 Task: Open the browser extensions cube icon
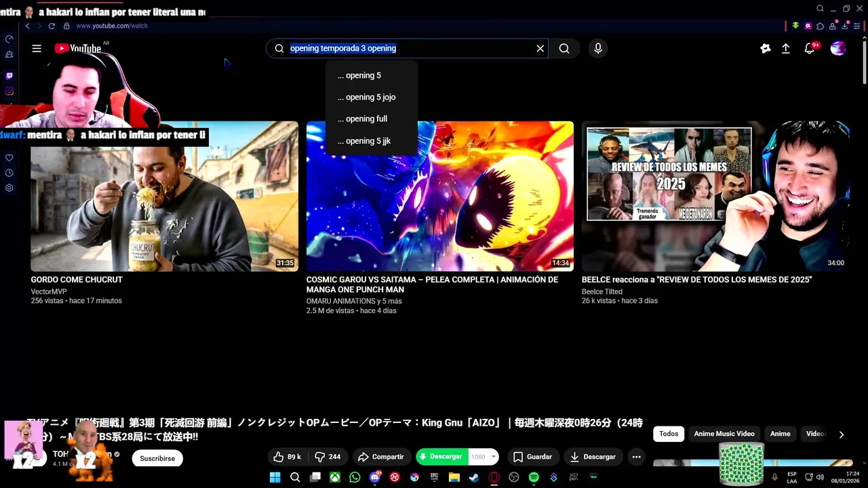[x=820, y=26]
